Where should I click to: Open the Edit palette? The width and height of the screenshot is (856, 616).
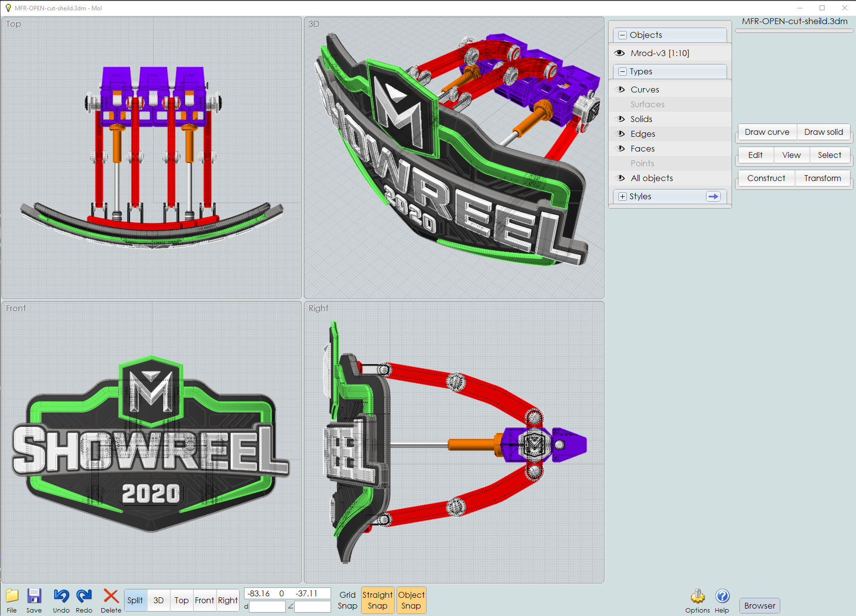coord(756,155)
